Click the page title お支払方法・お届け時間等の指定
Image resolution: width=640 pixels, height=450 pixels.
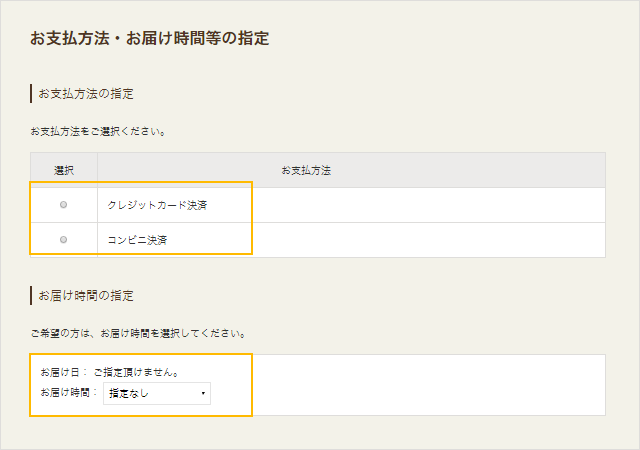149,38
